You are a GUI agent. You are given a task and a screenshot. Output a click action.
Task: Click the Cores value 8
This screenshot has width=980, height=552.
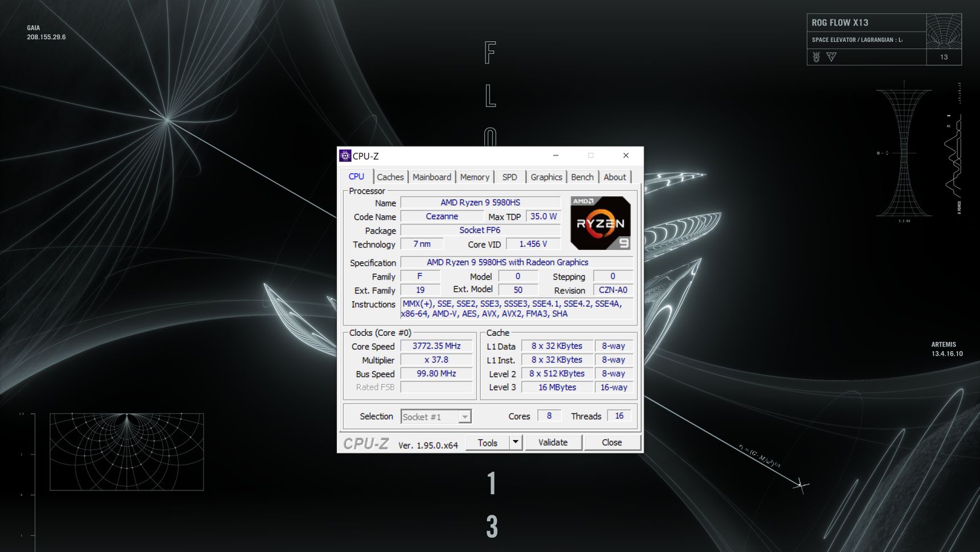(x=549, y=416)
